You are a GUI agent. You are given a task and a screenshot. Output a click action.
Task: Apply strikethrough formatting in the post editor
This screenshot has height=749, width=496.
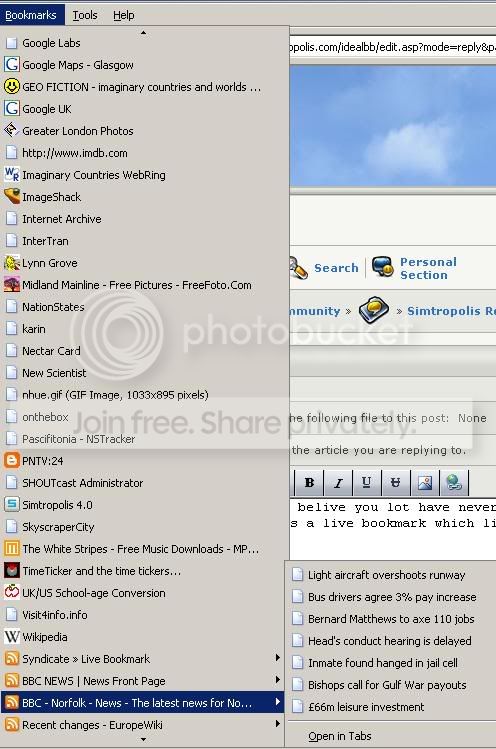coord(396,483)
